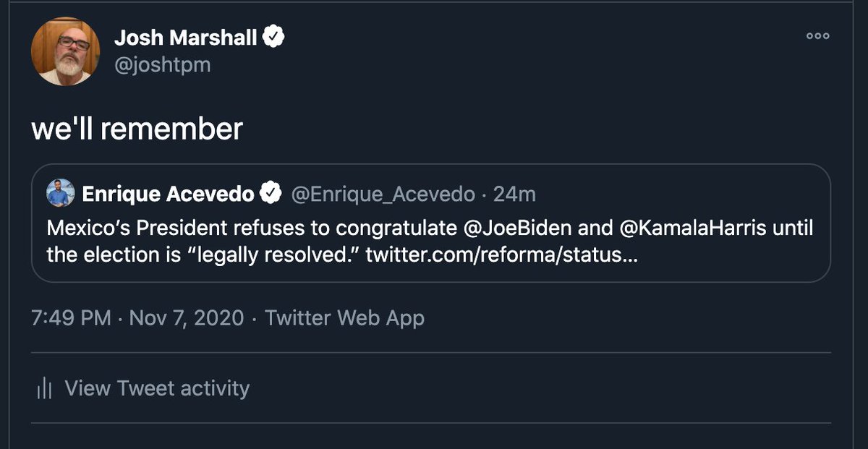Click the 7:49 PM tweet timestamp
This screenshot has height=449, width=868.
(71, 318)
